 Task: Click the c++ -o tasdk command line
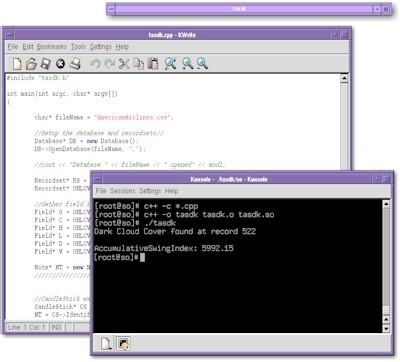point(209,215)
